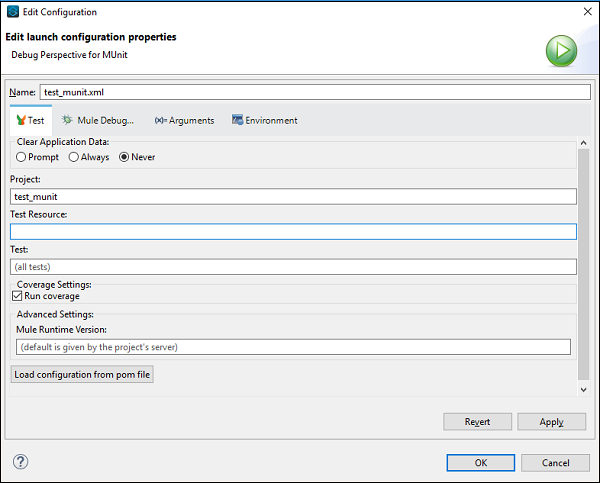
Task: Select the Prompt radio option
Action: (x=22, y=157)
